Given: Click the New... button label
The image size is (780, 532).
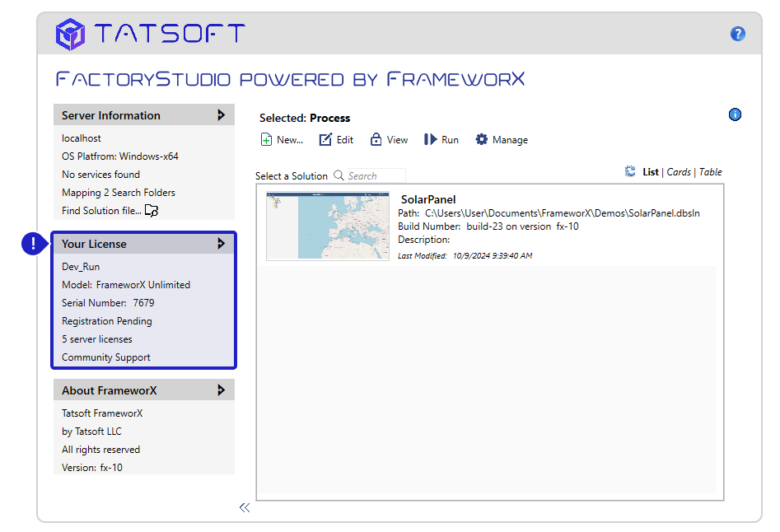Looking at the screenshot, I should [290, 140].
